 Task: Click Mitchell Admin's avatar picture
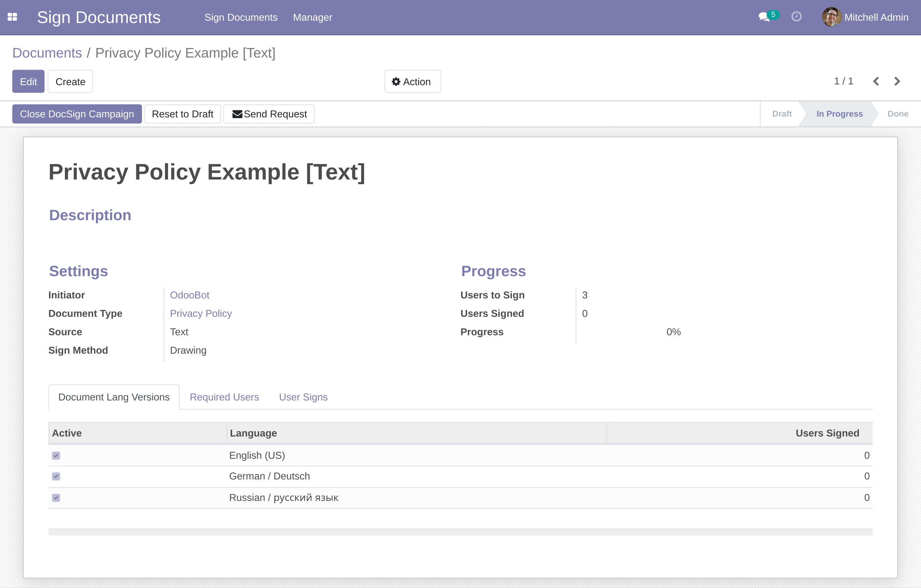coord(831,17)
